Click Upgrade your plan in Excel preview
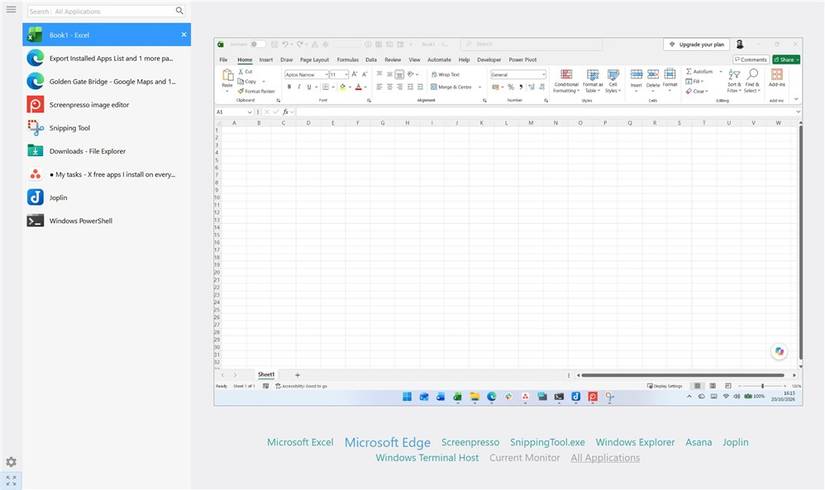825x490 pixels. point(697,44)
